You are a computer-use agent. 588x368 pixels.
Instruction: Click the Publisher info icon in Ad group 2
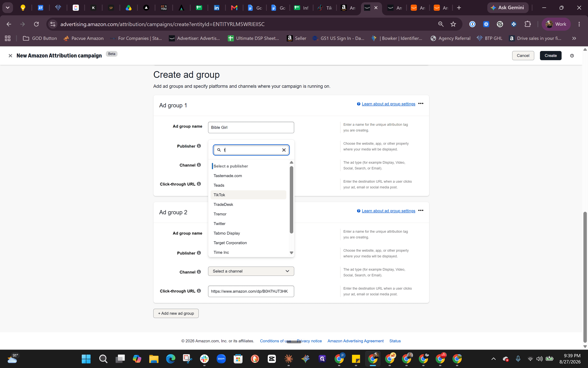coord(199,253)
